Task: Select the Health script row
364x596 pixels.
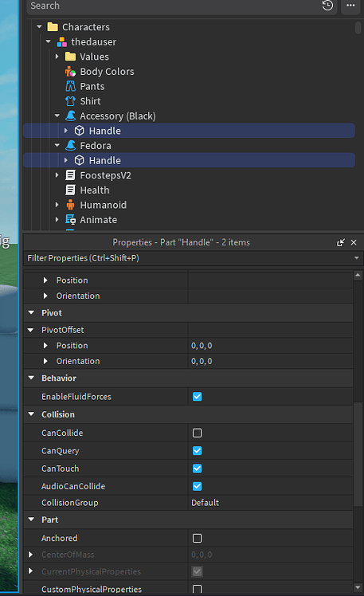Action: pos(189,190)
